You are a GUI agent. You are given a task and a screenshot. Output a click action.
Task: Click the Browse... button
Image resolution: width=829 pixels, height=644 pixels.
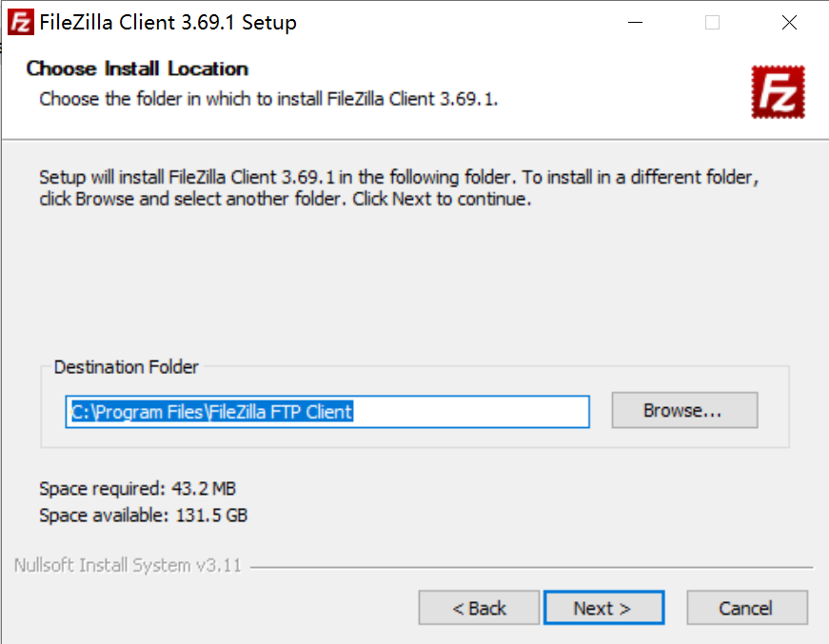[x=683, y=411]
